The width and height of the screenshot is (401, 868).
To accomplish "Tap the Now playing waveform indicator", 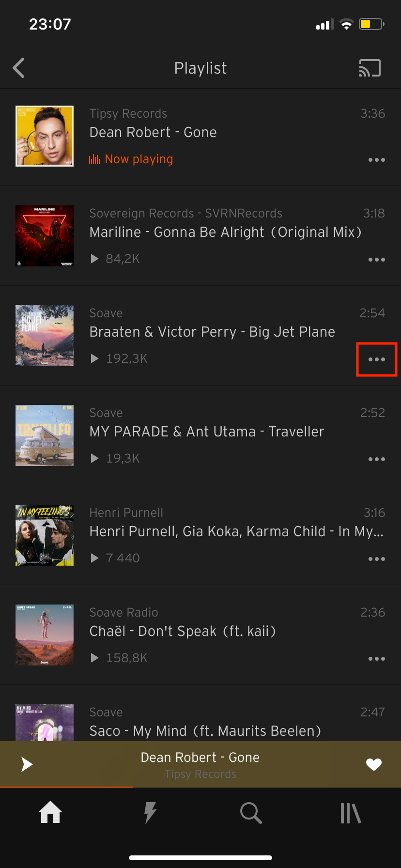I will pyautogui.click(x=94, y=159).
